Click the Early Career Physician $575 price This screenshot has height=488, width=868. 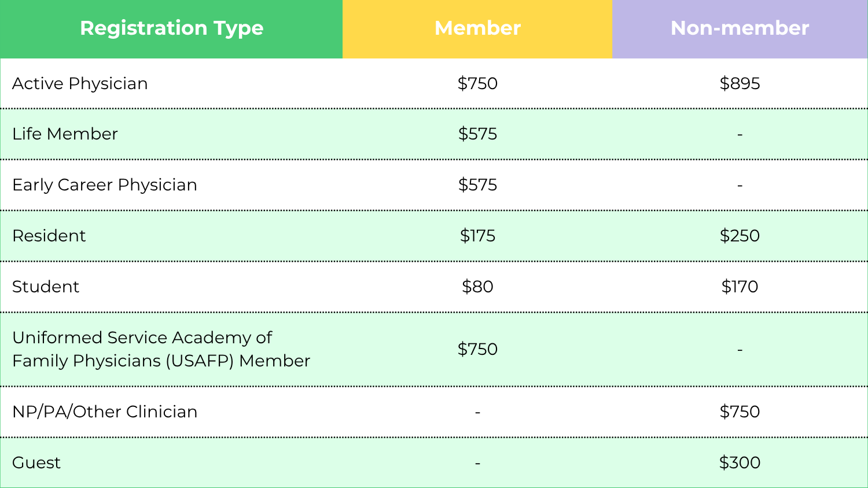coord(477,185)
